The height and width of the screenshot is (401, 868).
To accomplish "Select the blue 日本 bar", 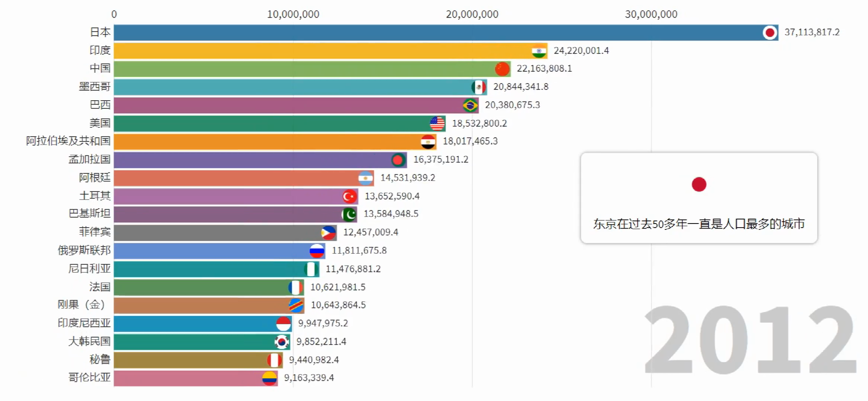I will tap(434, 33).
